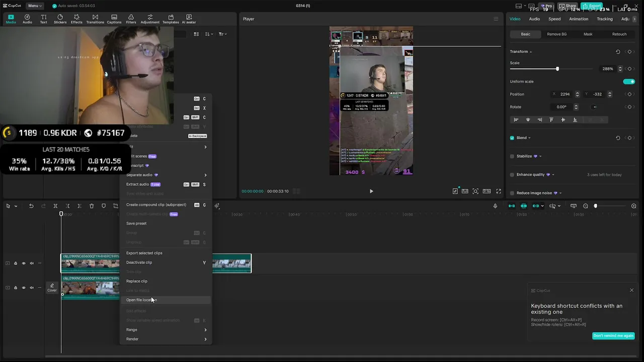
Task: Open the Menu dropdown in the title bar
Action: click(35, 6)
